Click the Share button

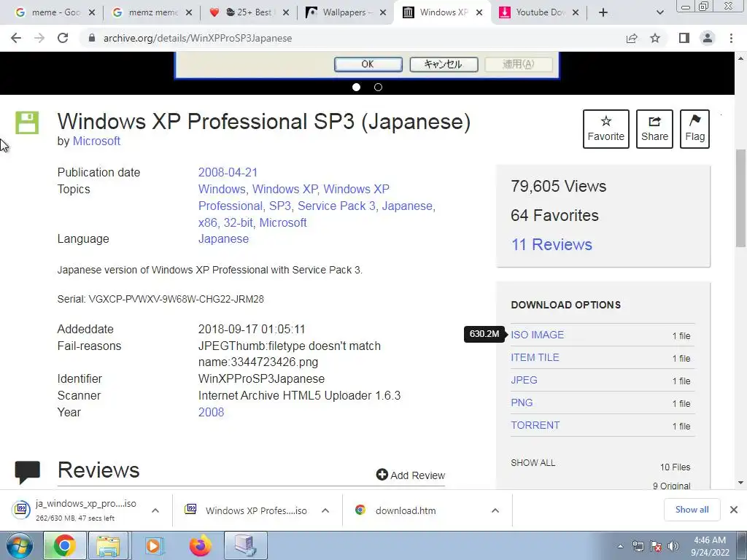654,129
